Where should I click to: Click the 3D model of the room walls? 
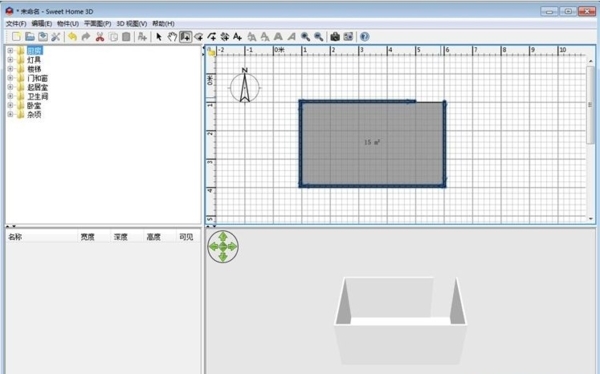[x=401, y=321]
